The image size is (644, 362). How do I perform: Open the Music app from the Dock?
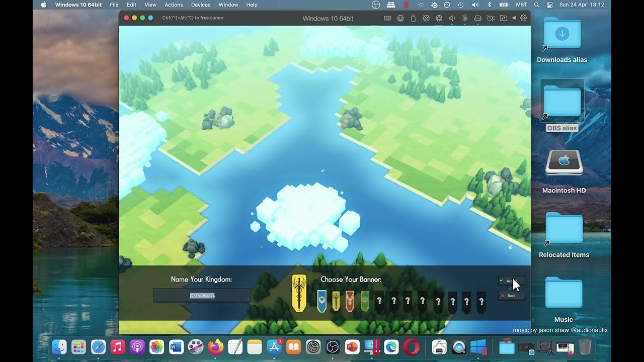118,347
